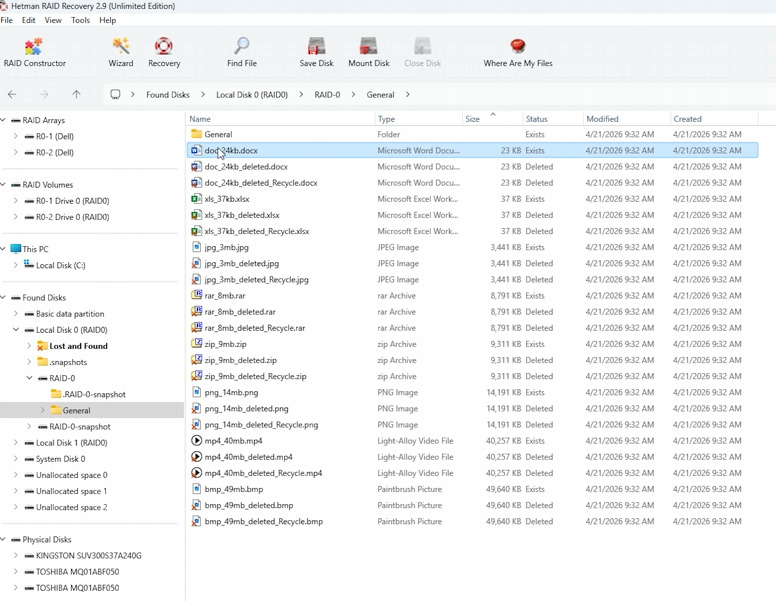The height and width of the screenshot is (601, 776).
Task: Click the Word icon of doc_24kb_deleted.docx
Action: coord(196,167)
